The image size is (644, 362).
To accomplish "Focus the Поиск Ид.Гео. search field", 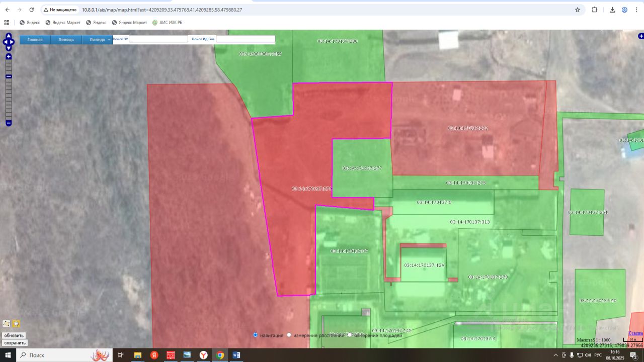I will click(x=246, y=39).
